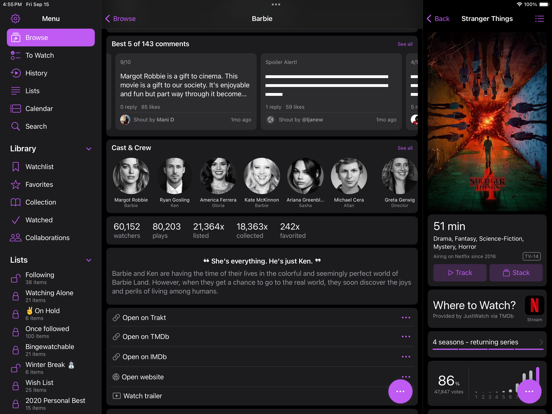Open the Once followed list
Screen dimensions: 552x414
pos(51,332)
